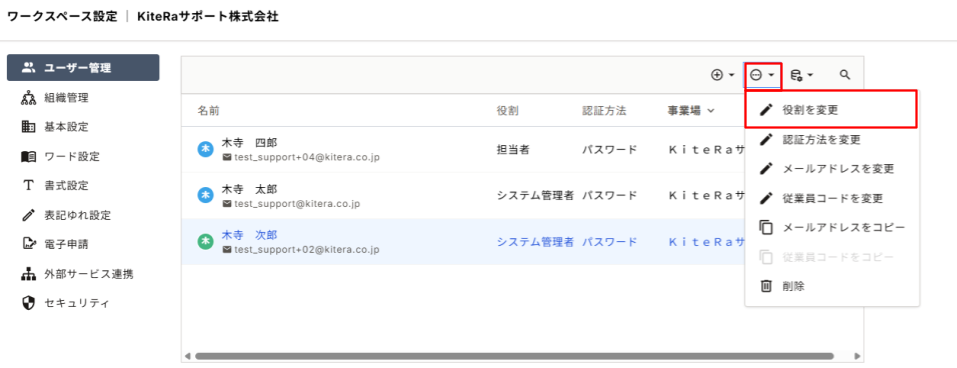Click パスワード in 木寺 四郎 row

click(x=609, y=150)
